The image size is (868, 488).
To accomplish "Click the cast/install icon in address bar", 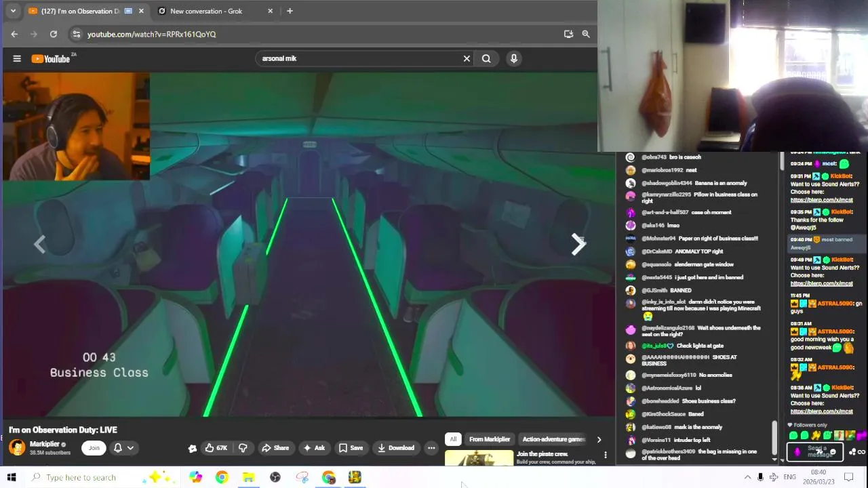I will tap(568, 34).
